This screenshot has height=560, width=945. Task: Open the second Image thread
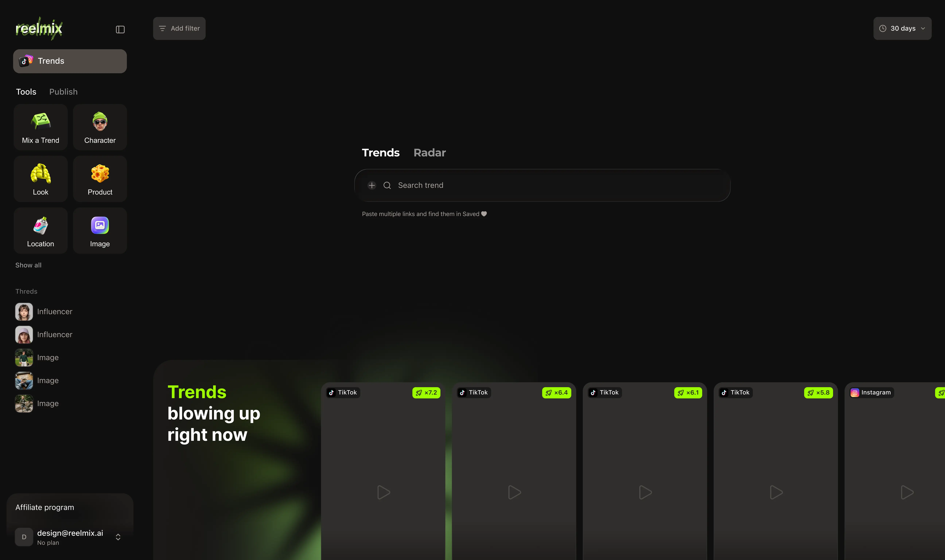[37, 381]
